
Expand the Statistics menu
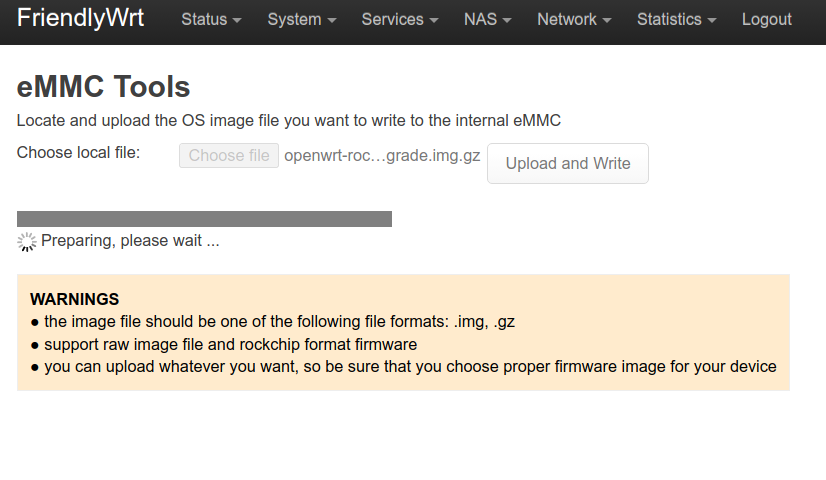[676, 20]
